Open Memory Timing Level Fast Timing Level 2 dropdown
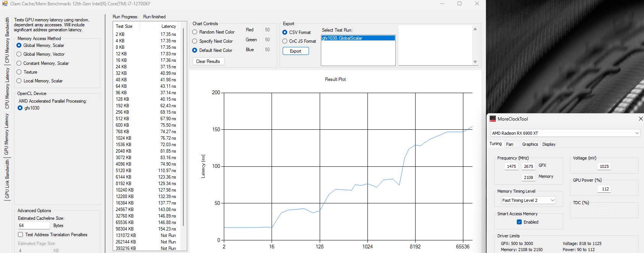 (x=528, y=200)
